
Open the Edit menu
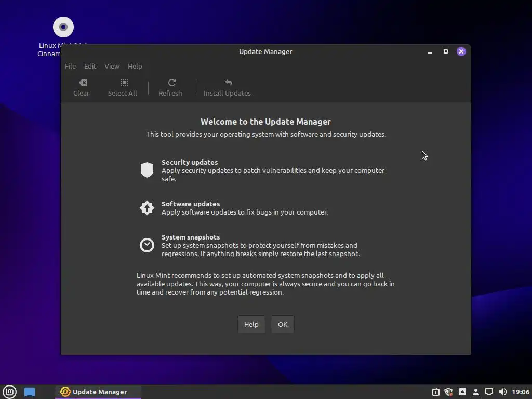[x=90, y=66]
